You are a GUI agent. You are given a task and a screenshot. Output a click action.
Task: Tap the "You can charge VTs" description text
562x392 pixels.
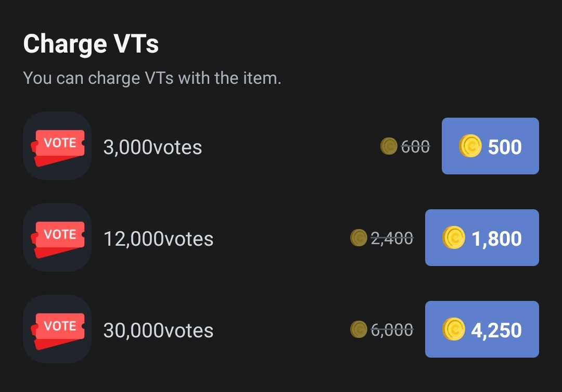[152, 78]
